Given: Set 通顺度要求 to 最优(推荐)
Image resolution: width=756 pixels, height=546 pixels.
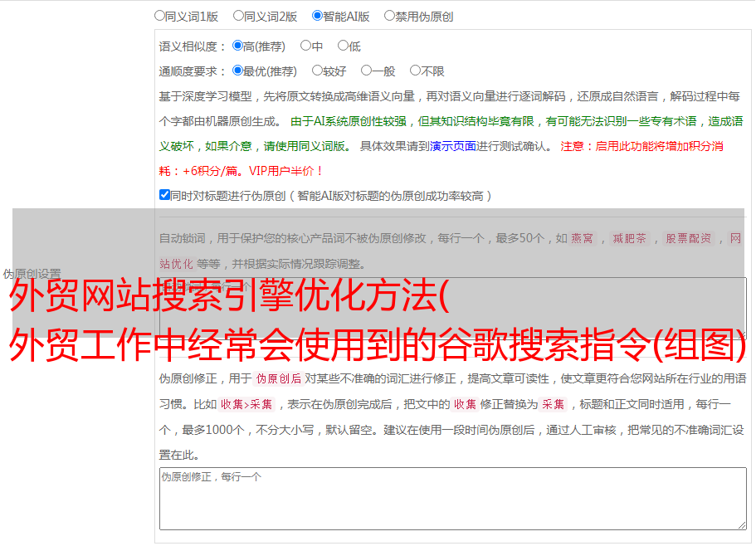Looking at the screenshot, I should pos(237,71).
